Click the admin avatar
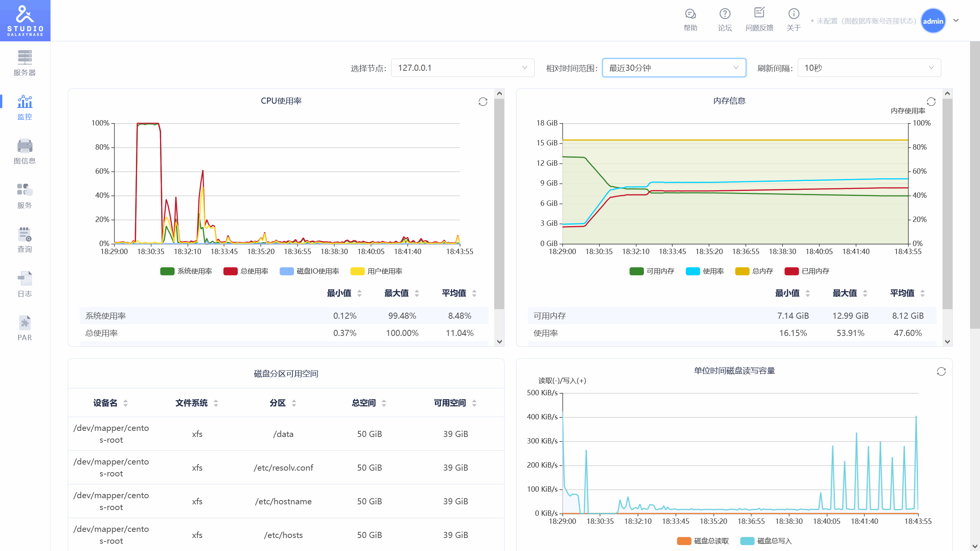980x551 pixels. point(933,21)
